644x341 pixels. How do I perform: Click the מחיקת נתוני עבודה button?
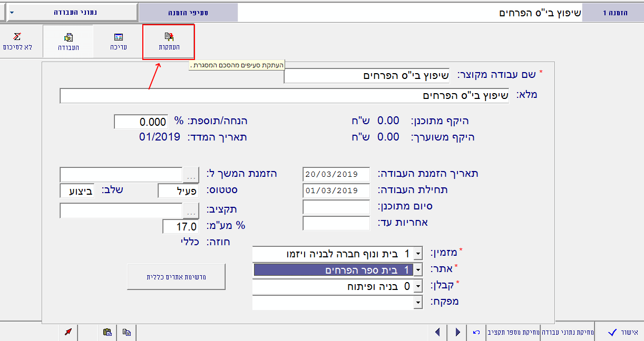[568, 332]
